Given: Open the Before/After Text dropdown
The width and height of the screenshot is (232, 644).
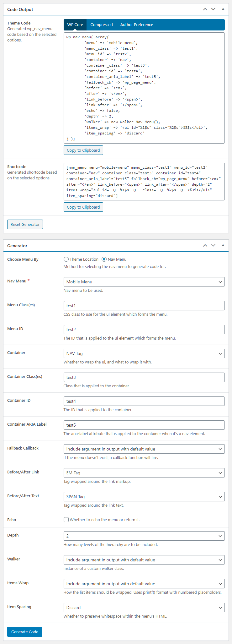Looking at the screenshot, I should [144, 497].
